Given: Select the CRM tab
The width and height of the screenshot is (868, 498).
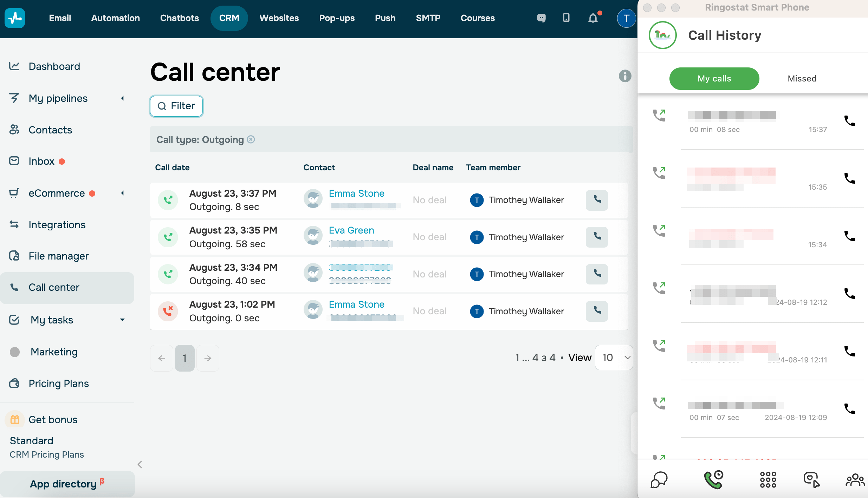Looking at the screenshot, I should [x=229, y=18].
